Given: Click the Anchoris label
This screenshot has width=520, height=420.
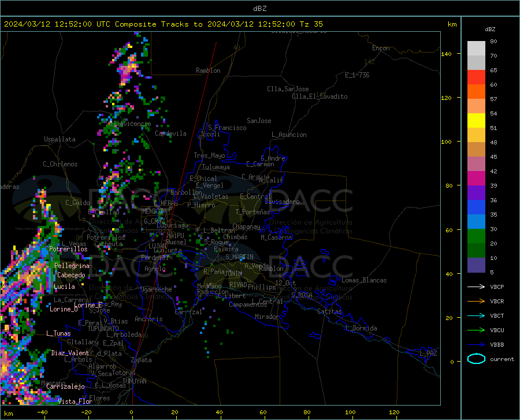Looking at the screenshot, I should coord(148,319).
